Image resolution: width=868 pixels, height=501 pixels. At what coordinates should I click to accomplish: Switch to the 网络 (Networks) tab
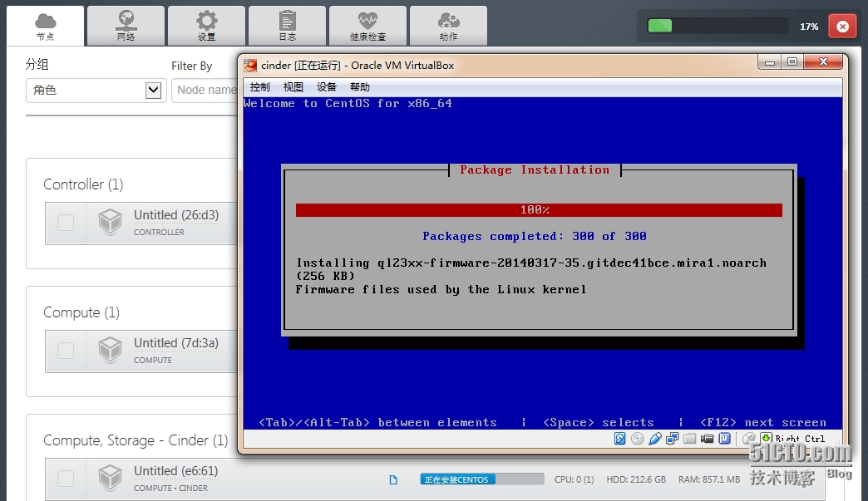click(126, 26)
